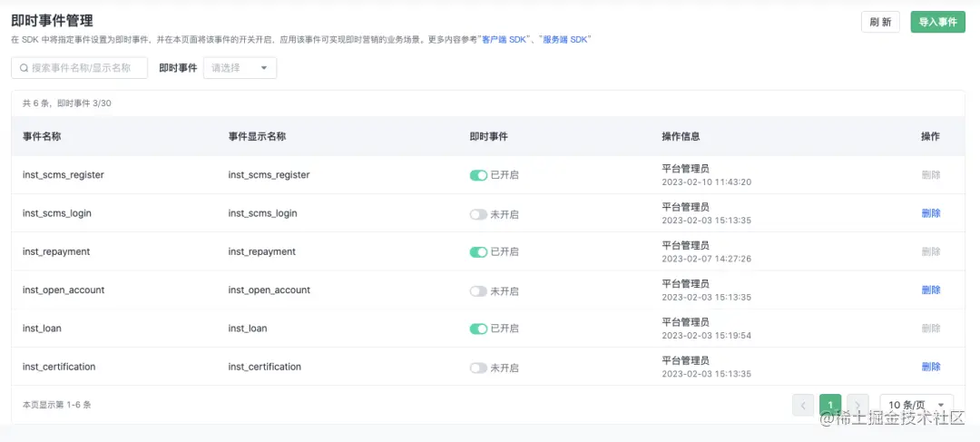This screenshot has height=442, width=980.
Task: Toggle off inst_repayment instant event switch
Action: point(478,252)
